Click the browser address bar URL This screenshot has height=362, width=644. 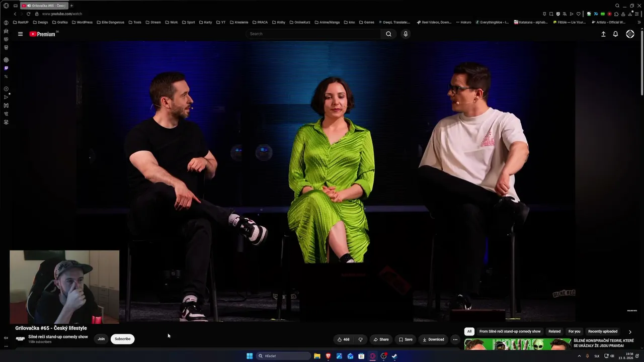62,14
